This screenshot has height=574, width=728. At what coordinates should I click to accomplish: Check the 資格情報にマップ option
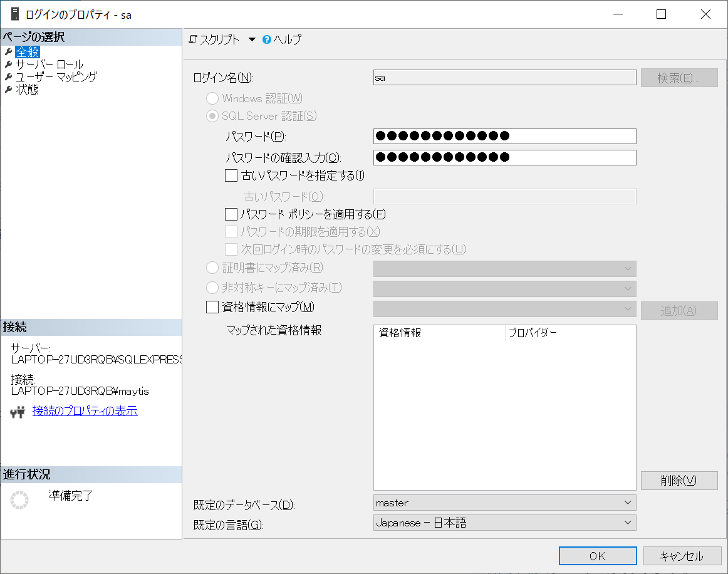click(x=211, y=307)
